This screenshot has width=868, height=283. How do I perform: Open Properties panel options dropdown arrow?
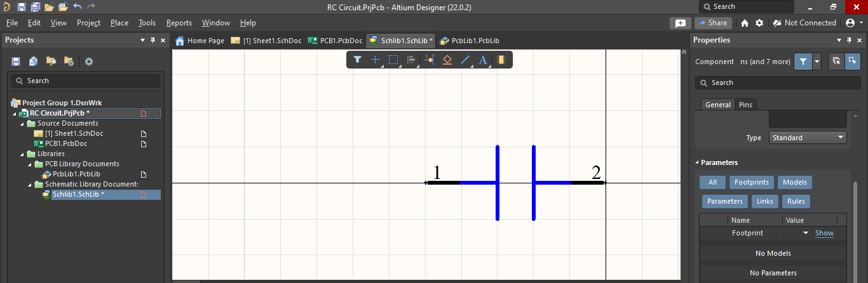tap(840, 40)
